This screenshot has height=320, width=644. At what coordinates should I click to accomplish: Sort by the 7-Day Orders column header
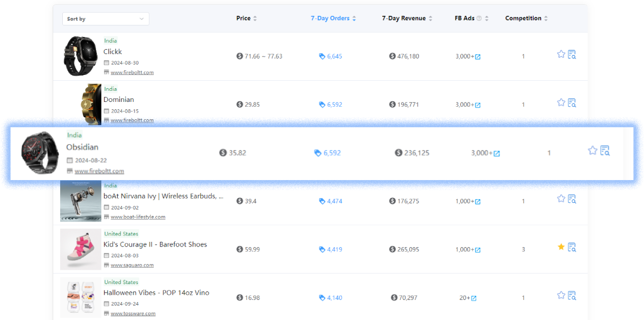point(333,18)
